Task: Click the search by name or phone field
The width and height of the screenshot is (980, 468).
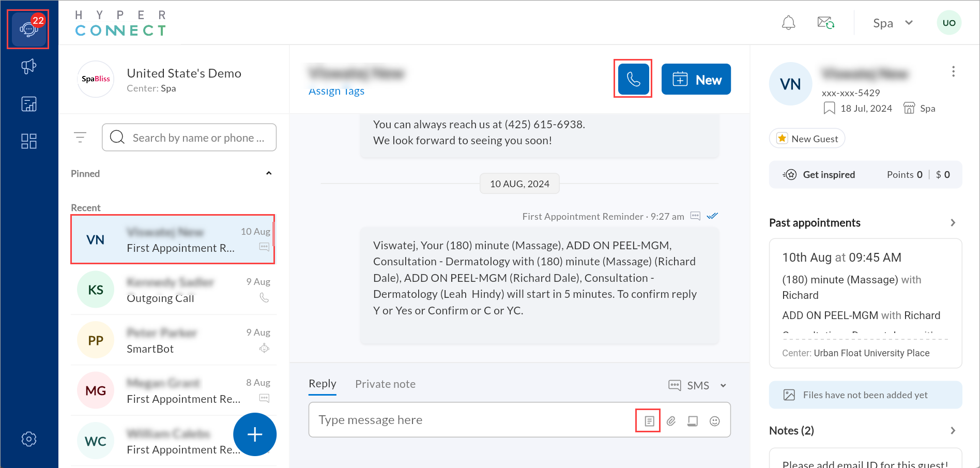Action: click(x=189, y=137)
